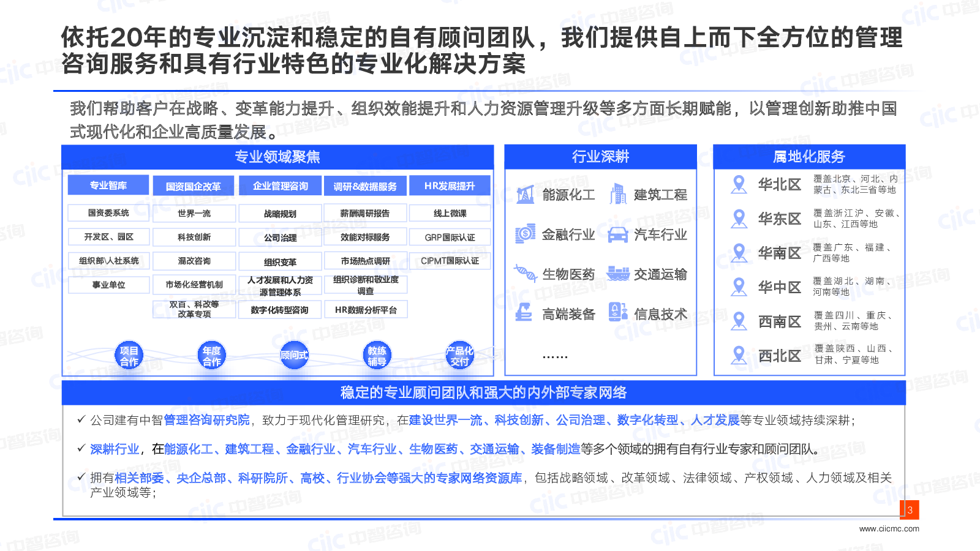The width and height of the screenshot is (980, 551).
Task: Click the location pin beside 华南区
Action: click(x=739, y=253)
